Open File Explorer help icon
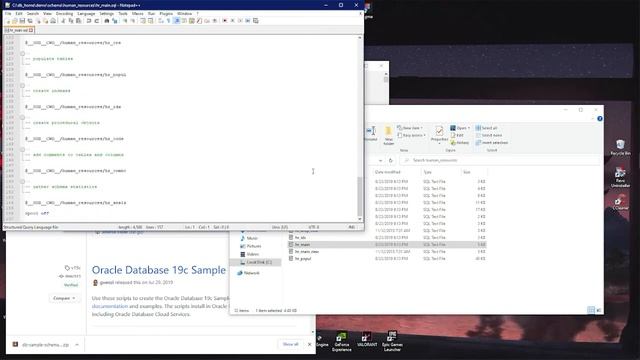This screenshot has height=360, width=640. pos(600,119)
